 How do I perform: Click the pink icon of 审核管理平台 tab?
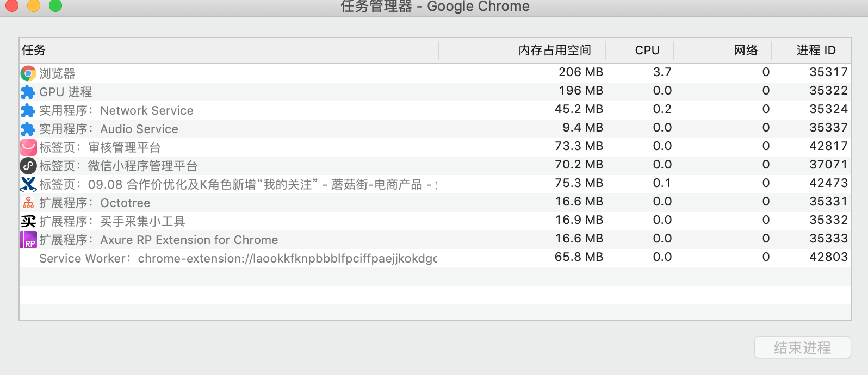click(28, 147)
